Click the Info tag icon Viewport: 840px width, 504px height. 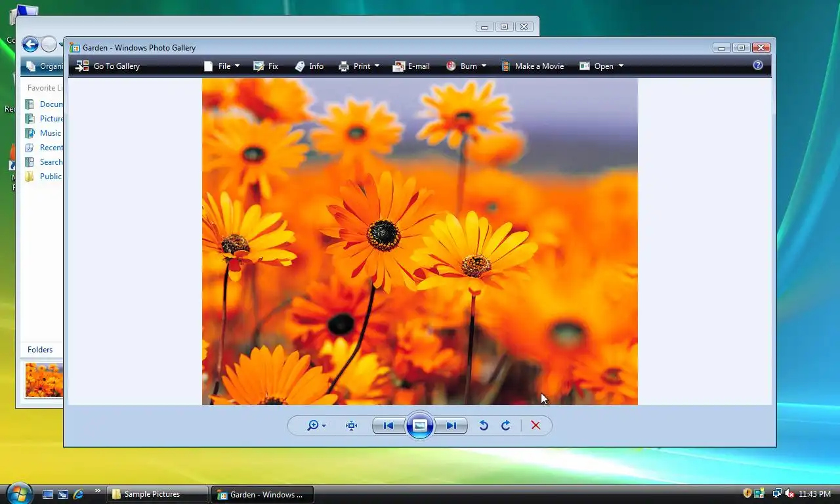tap(300, 66)
